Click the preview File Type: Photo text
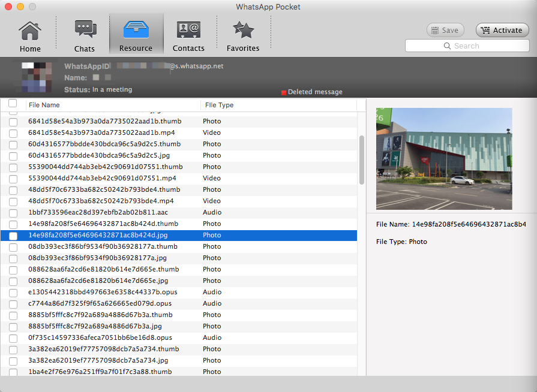 [x=401, y=242]
